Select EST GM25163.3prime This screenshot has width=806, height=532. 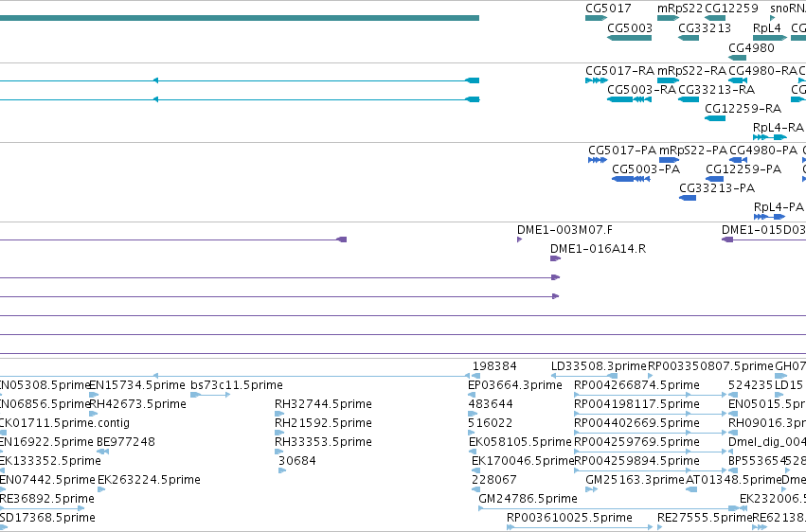(635, 480)
